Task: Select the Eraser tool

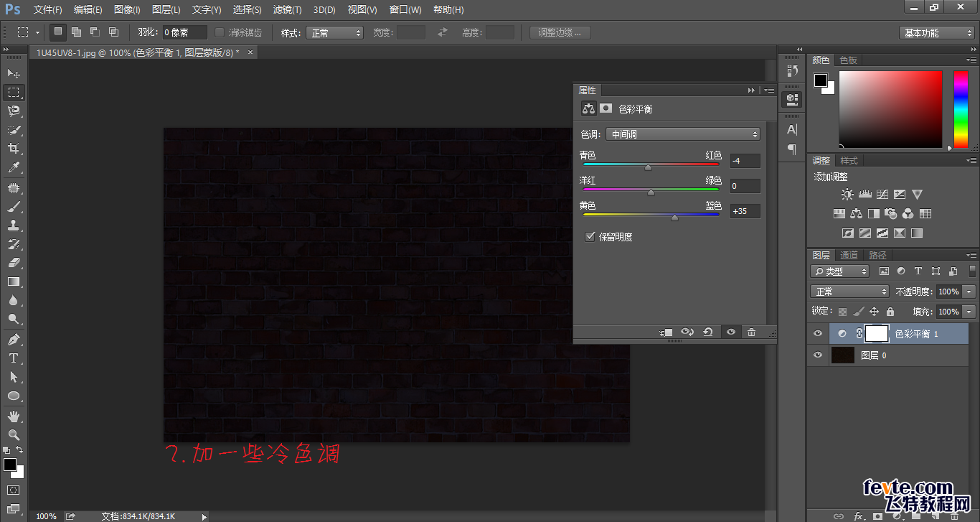Action: [x=14, y=263]
